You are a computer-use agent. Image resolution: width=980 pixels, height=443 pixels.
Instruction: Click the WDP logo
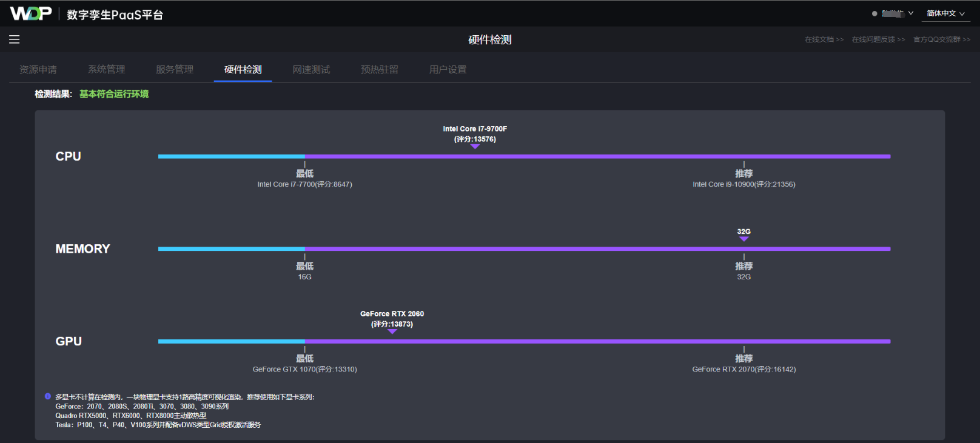point(31,13)
